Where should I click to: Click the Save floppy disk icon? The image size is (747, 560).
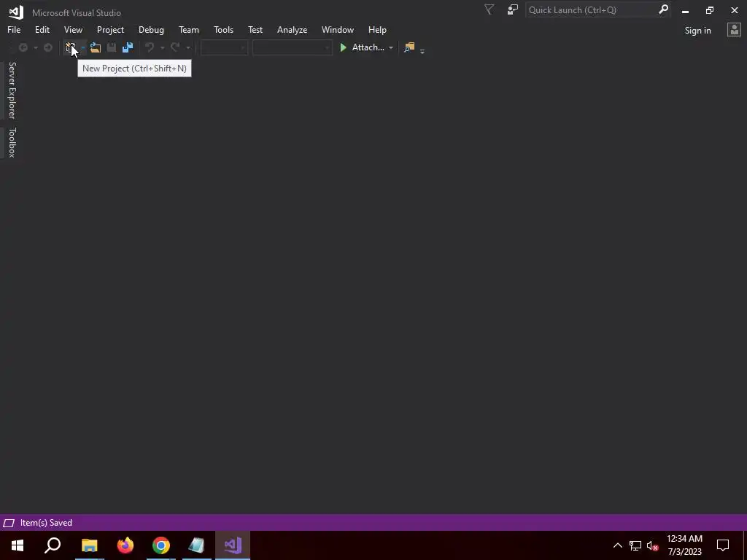click(x=112, y=47)
